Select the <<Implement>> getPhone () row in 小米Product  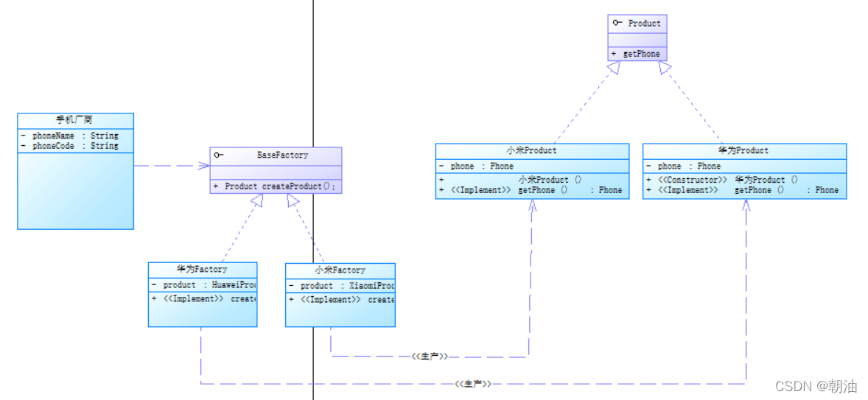pos(531,190)
